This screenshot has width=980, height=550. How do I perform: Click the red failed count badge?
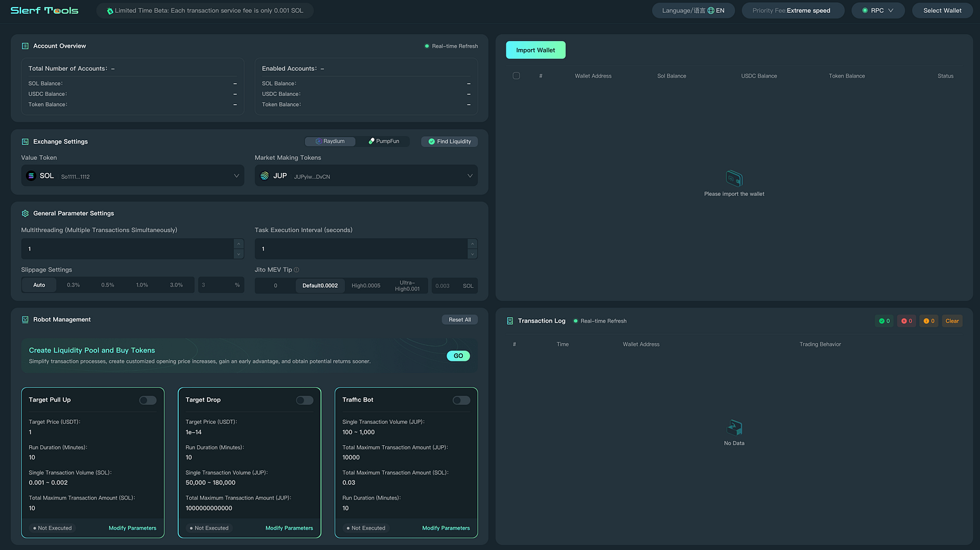point(906,321)
